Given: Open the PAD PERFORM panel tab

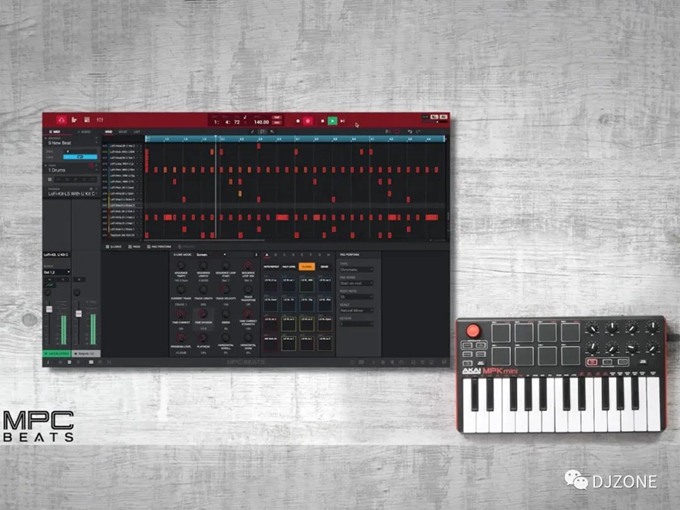Looking at the screenshot, I should click(x=159, y=246).
